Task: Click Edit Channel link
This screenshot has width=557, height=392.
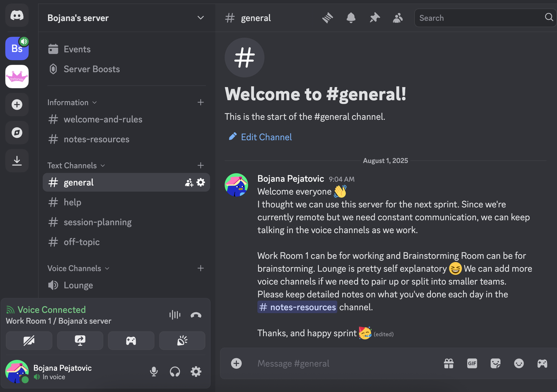Action: pos(260,137)
